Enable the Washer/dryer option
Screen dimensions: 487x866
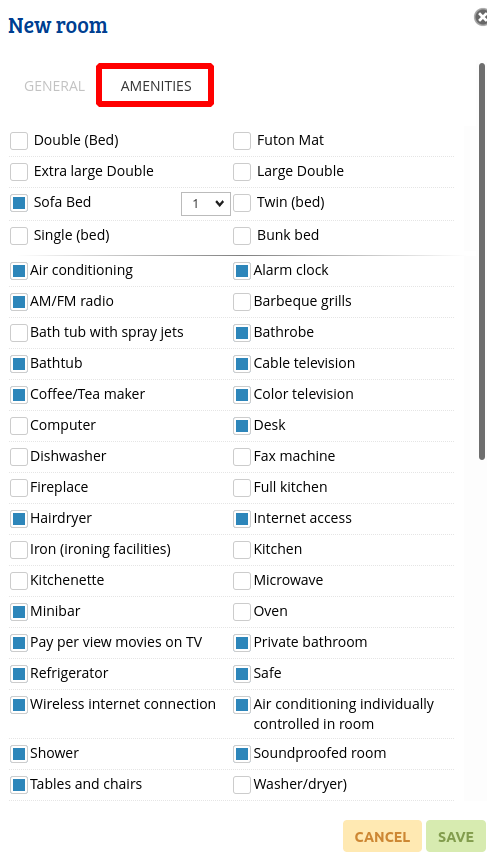pos(242,785)
